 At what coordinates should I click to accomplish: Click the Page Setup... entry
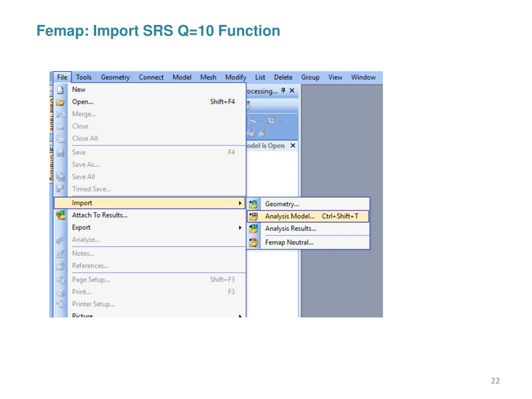pyautogui.click(x=150, y=280)
